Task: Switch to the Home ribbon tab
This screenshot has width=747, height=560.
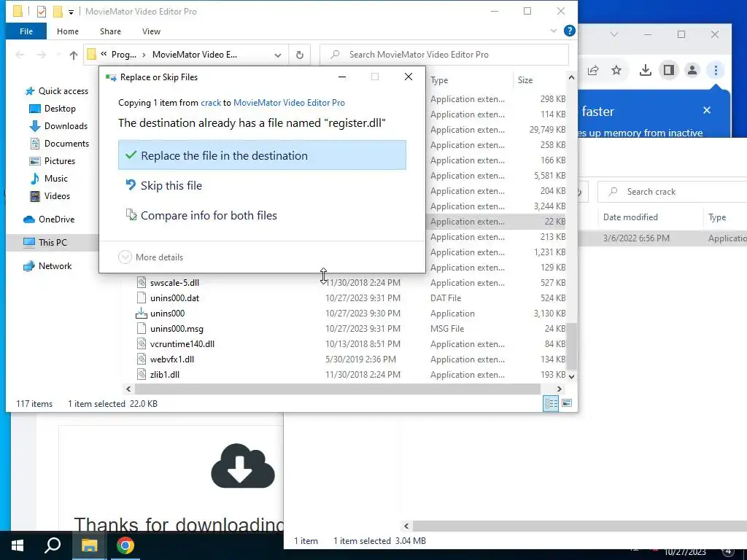Action: [68, 31]
